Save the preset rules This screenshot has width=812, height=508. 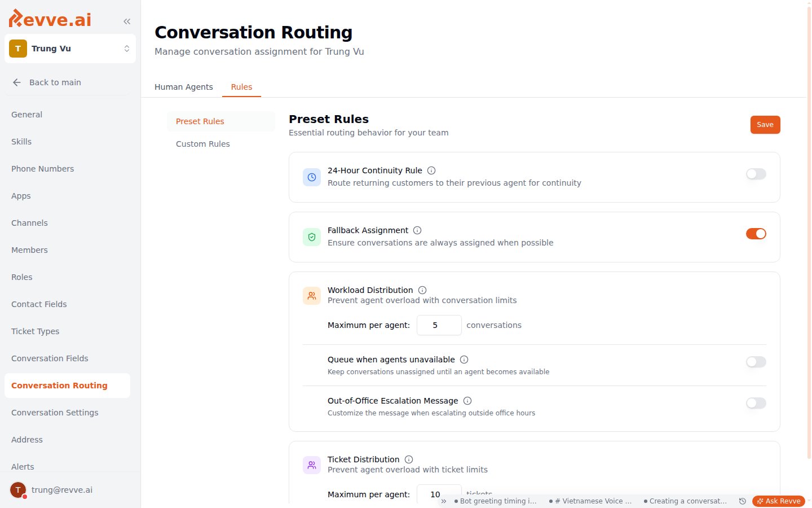[765, 125]
